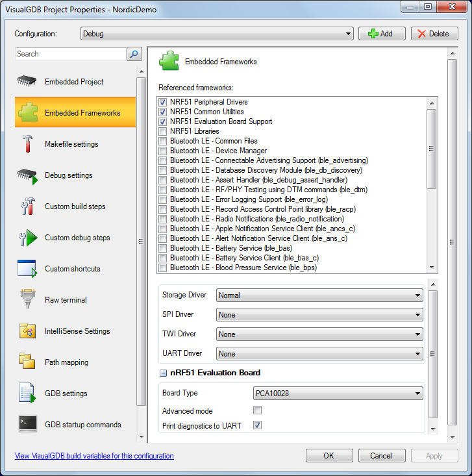Go to Makefile settings page
Screen dimensions: 472x476
click(75, 144)
